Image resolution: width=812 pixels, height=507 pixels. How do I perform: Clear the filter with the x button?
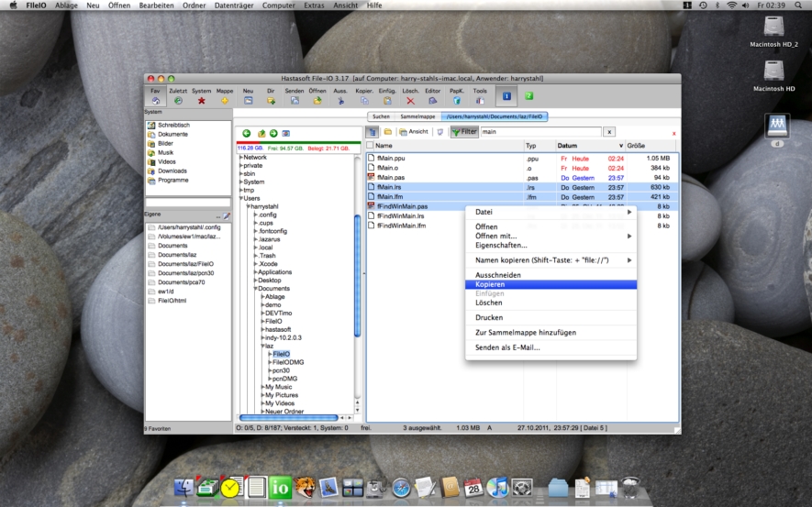click(609, 132)
